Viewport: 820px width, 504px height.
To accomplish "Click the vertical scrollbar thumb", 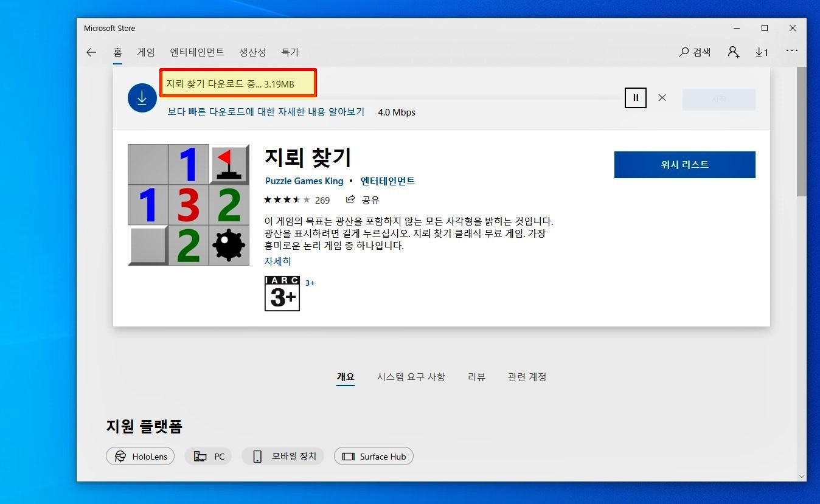I will click(801, 132).
